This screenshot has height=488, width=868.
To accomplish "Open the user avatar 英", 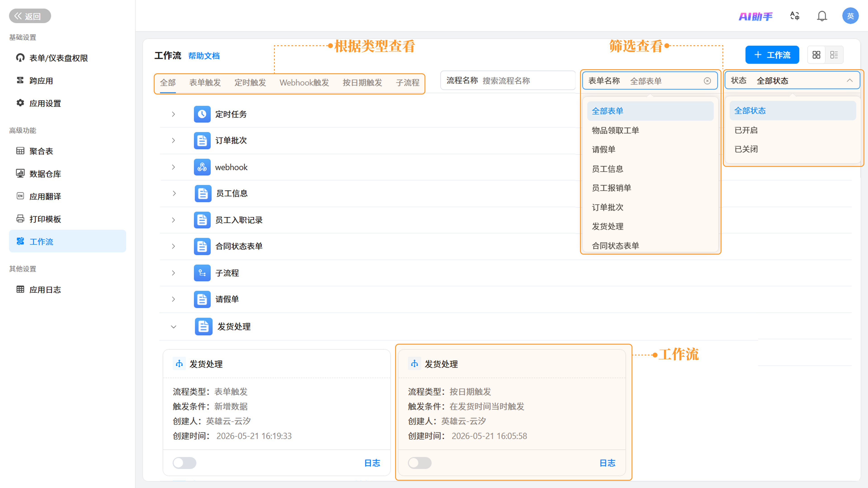I will pyautogui.click(x=850, y=16).
